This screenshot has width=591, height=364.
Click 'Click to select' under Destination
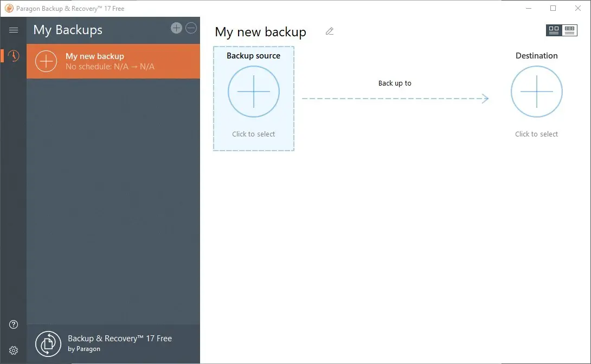(536, 134)
